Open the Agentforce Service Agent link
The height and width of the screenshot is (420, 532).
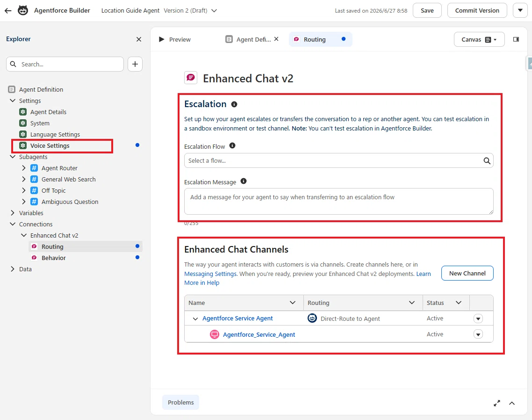point(237,319)
